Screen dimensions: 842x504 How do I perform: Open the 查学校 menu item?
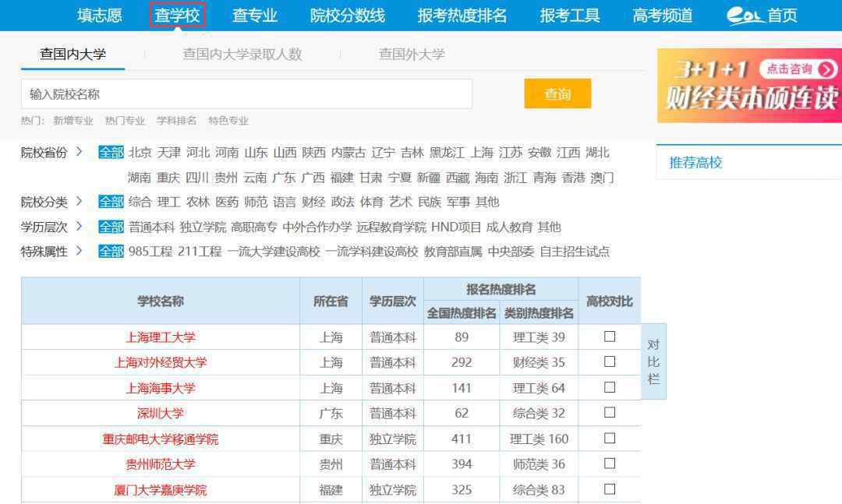click(x=177, y=15)
